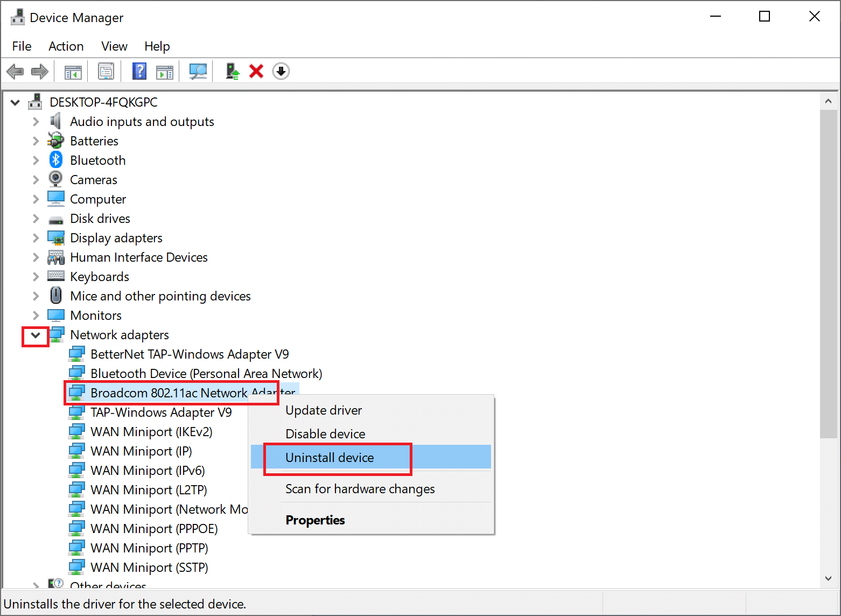Click the Scan for hardware changes toolbar icon

198,71
